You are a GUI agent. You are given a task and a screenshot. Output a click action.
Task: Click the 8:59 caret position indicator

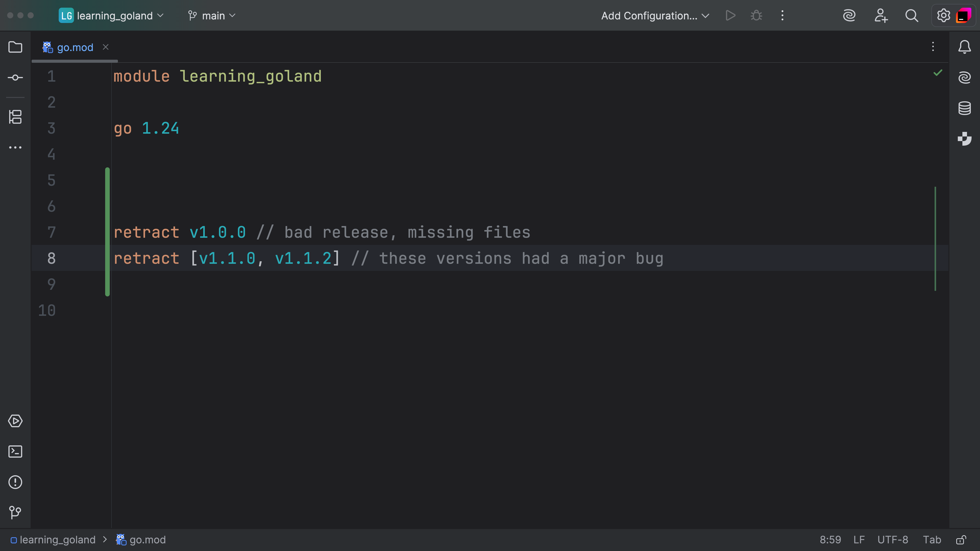tap(830, 540)
